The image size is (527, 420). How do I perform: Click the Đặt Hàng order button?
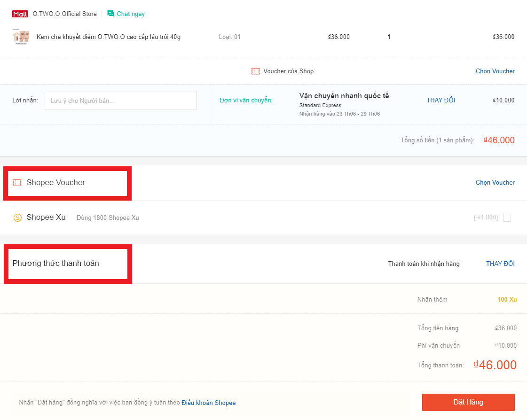468,402
